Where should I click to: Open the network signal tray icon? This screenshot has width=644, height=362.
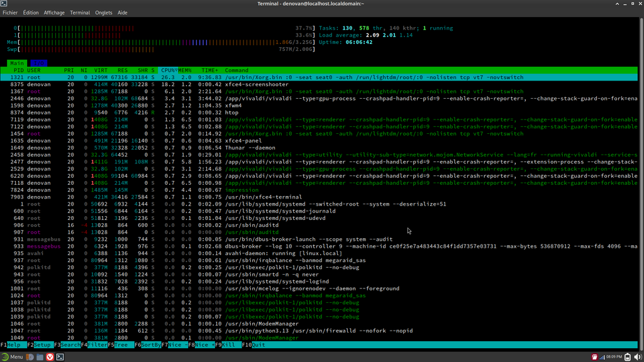[602, 357]
